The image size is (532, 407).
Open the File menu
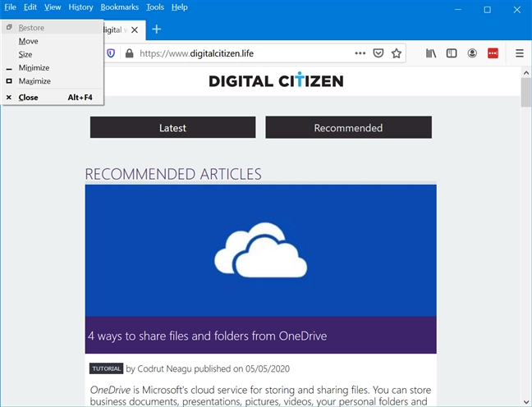10,7
